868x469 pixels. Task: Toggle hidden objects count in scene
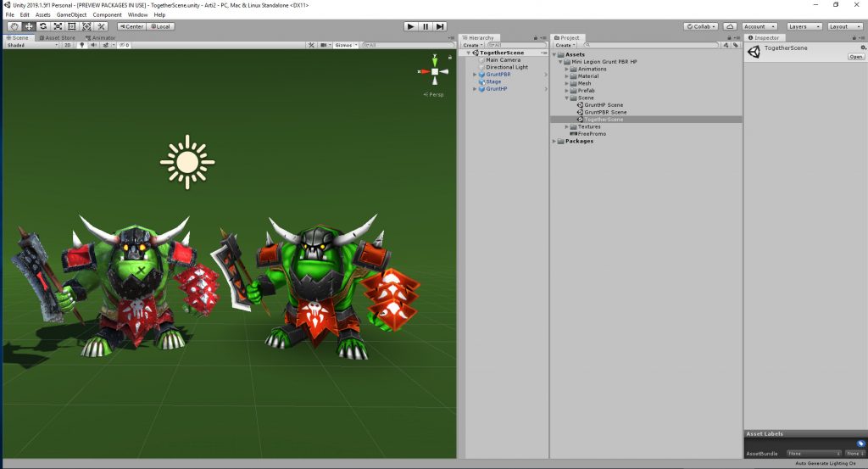124,46
